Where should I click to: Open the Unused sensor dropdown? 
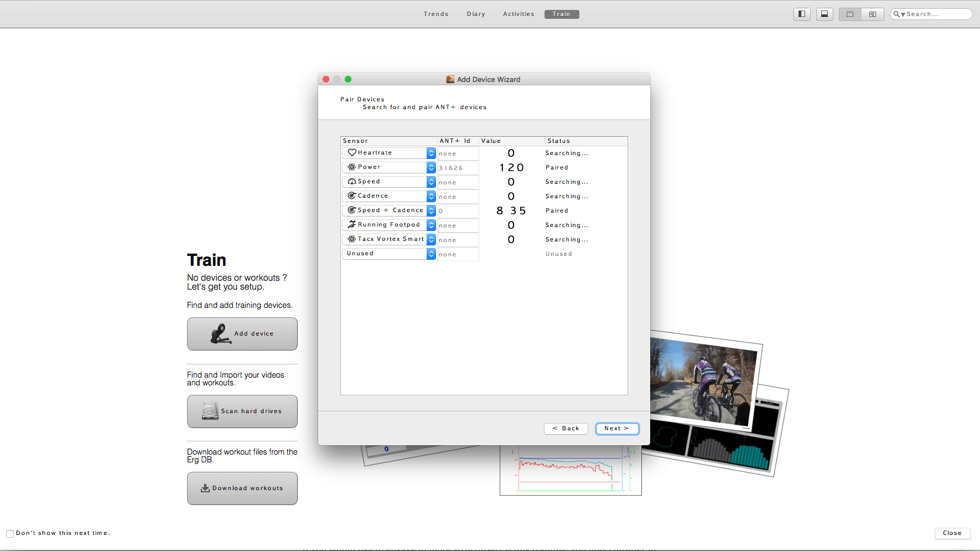click(431, 254)
